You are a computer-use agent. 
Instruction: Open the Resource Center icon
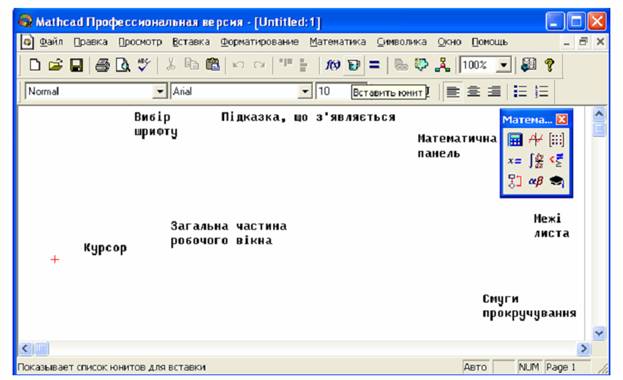(x=528, y=64)
